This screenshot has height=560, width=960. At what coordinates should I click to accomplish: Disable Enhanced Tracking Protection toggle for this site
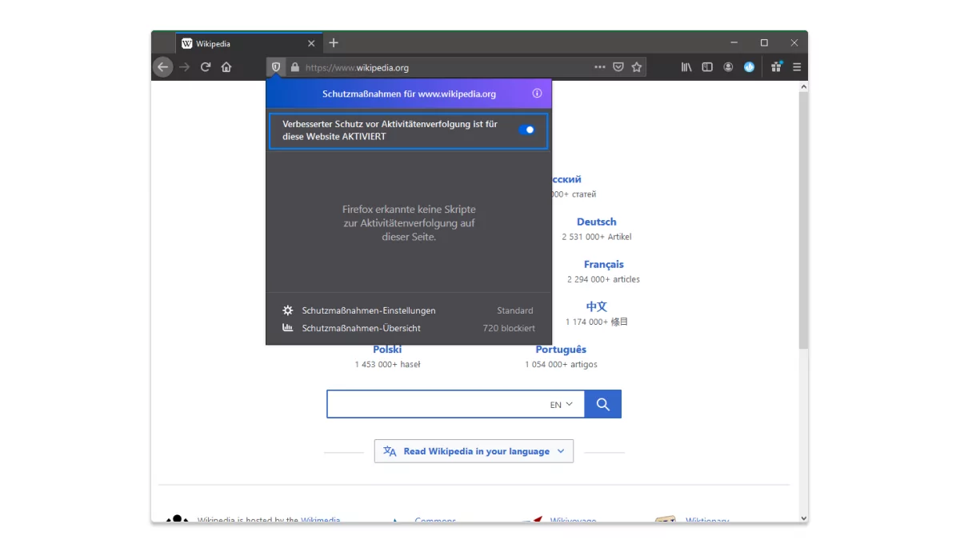coord(526,130)
